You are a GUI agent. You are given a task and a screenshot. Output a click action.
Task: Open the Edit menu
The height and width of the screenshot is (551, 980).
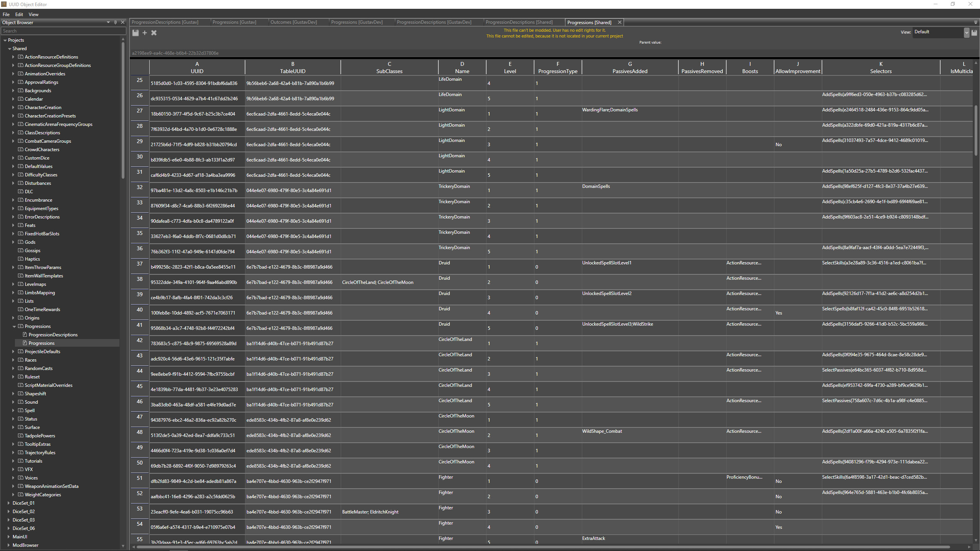pos(18,14)
